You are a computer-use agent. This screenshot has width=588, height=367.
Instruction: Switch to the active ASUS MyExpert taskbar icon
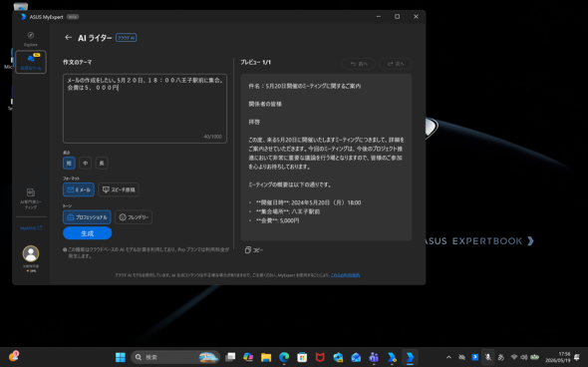[410, 357]
